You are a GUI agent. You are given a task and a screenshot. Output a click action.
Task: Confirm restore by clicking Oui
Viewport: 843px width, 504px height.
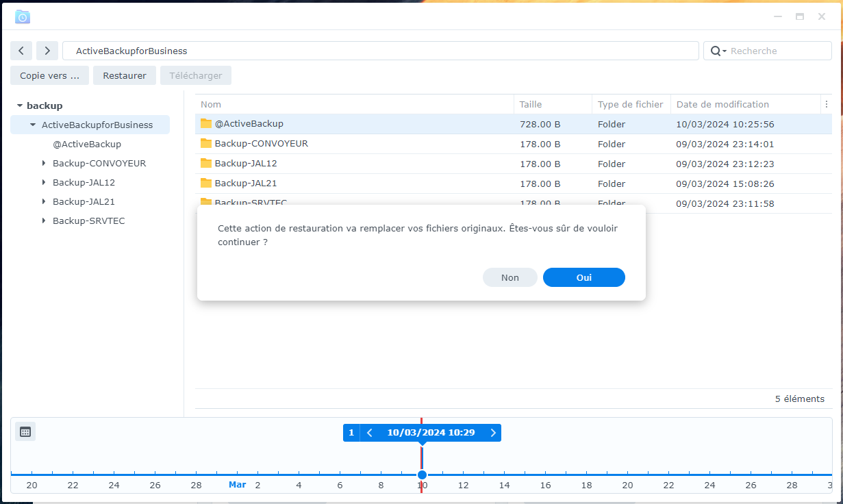click(583, 277)
